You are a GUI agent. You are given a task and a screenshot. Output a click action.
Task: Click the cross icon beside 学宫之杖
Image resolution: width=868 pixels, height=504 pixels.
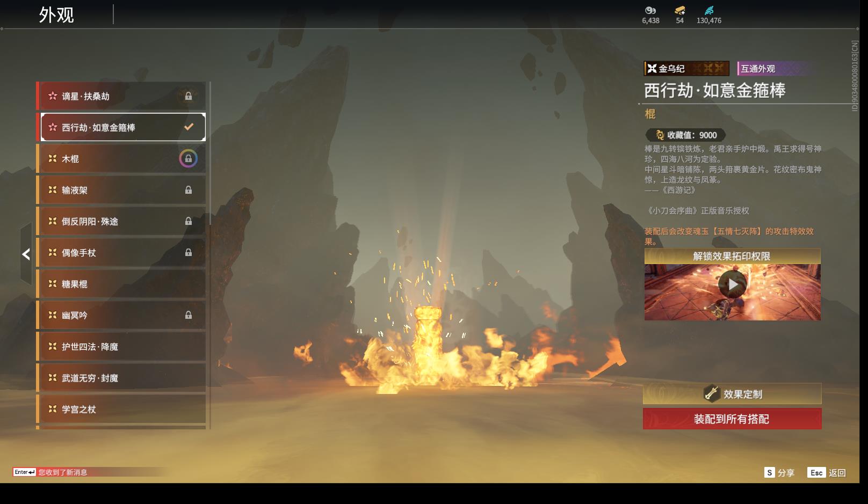(x=53, y=409)
